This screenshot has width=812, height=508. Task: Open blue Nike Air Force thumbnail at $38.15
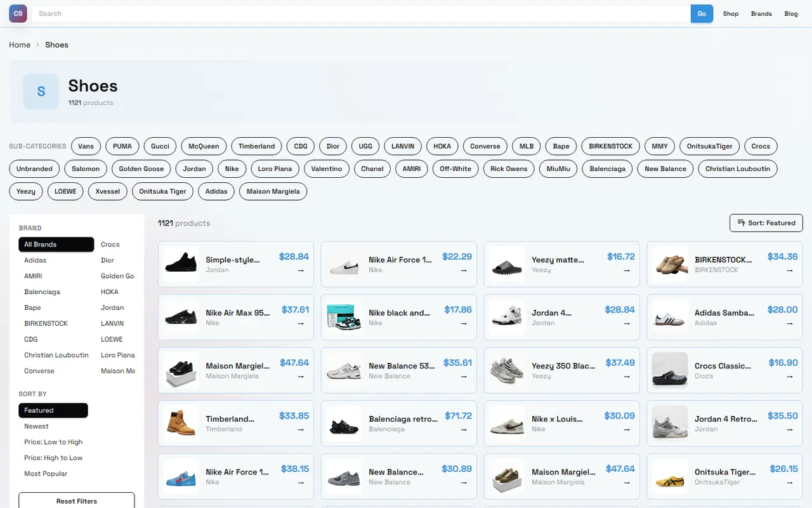pos(181,476)
